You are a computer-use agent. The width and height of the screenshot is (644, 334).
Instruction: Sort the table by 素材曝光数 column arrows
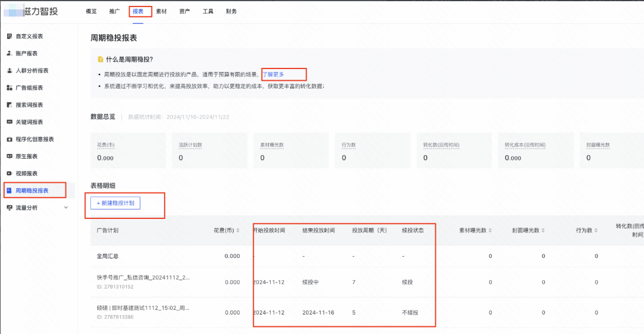[x=490, y=231]
